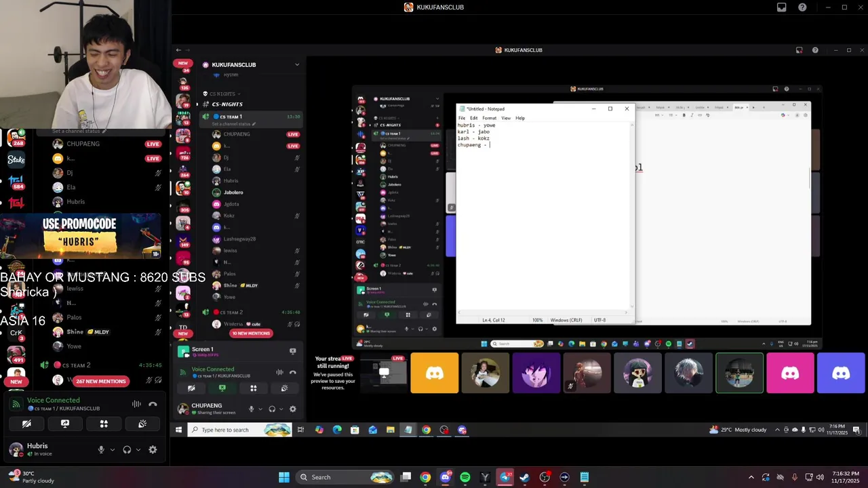This screenshot has height=488, width=868.
Task: Share your screen from Hubris's voice panel
Action: (65, 424)
